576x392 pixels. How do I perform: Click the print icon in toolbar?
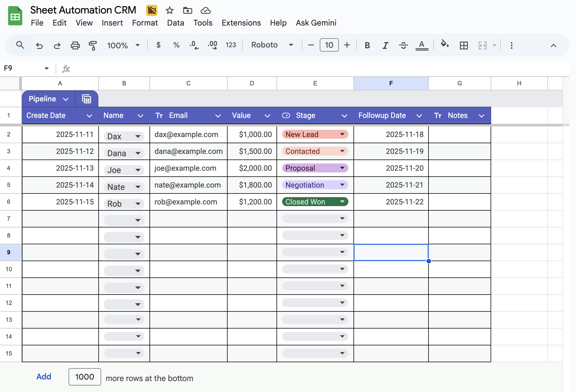75,45
